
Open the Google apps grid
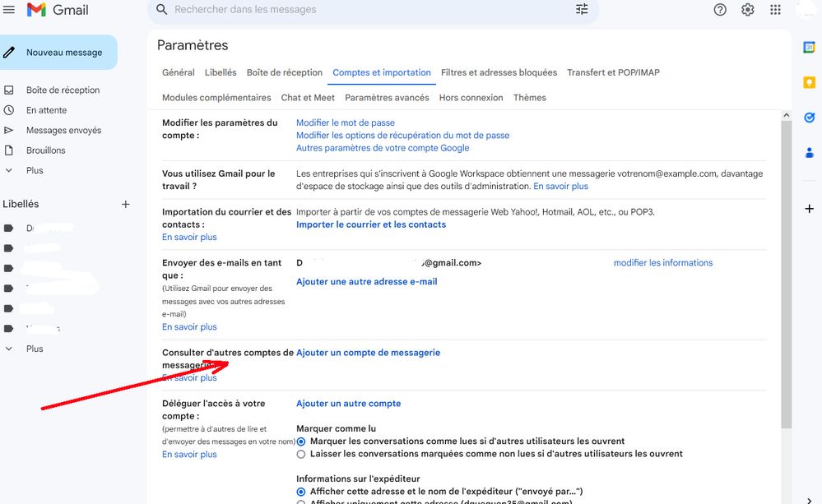pos(774,9)
